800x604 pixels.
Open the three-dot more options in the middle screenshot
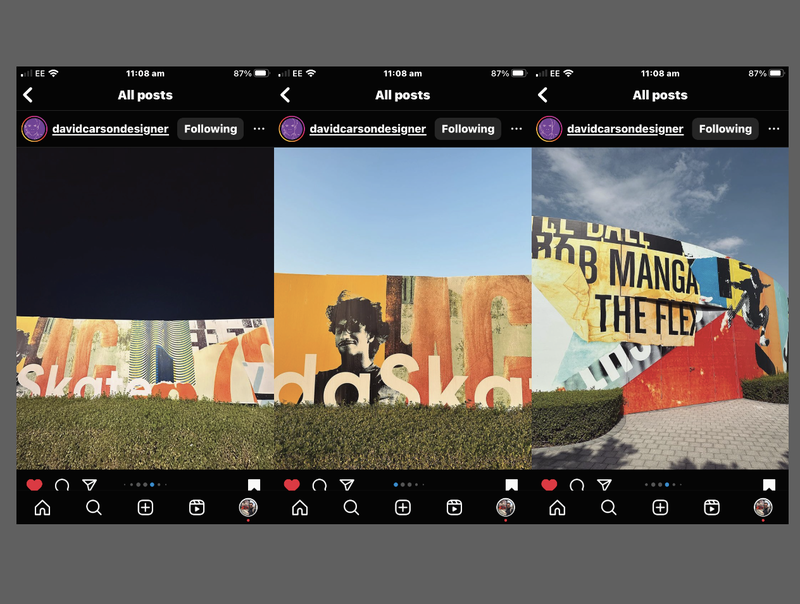click(x=516, y=129)
